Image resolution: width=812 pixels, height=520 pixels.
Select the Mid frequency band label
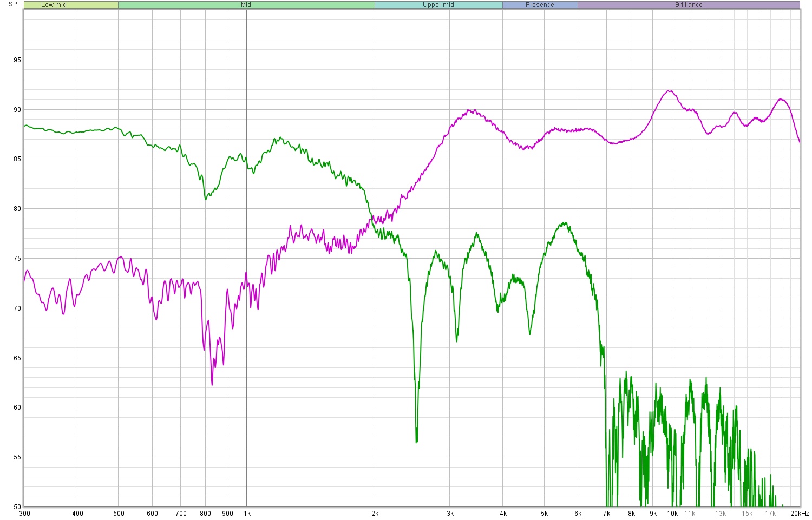point(246,5)
